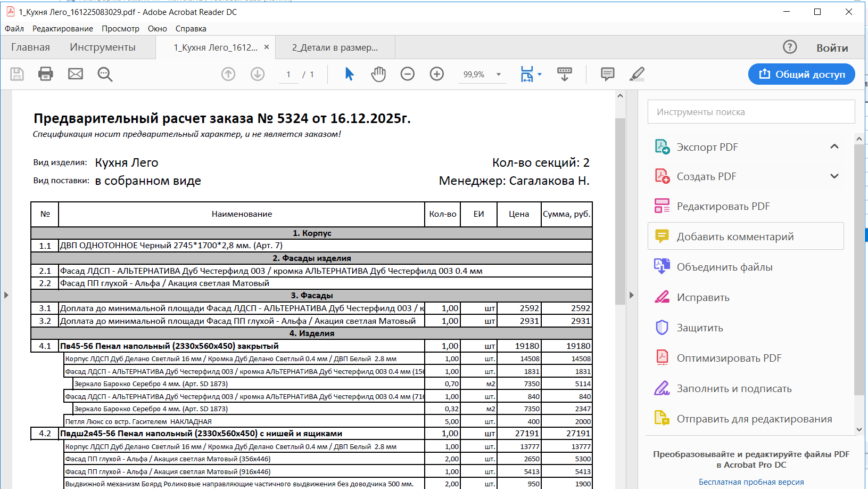Click the Zoom out minus icon
Viewport: 868px width, 489px height.
[408, 74]
